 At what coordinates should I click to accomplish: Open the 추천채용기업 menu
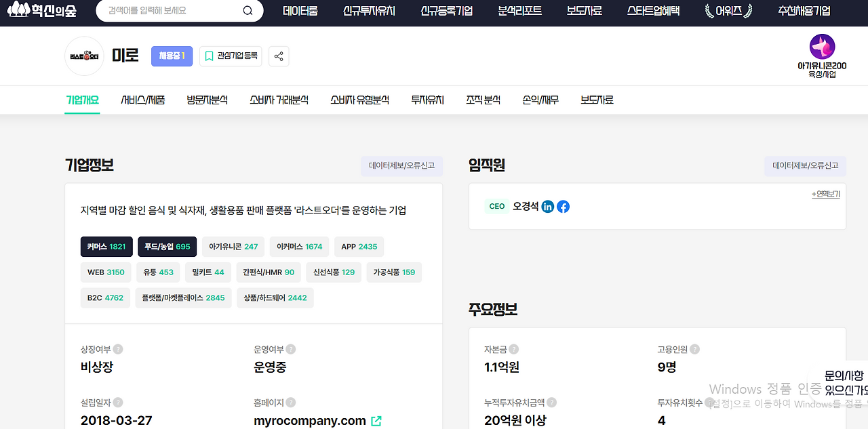pos(804,11)
